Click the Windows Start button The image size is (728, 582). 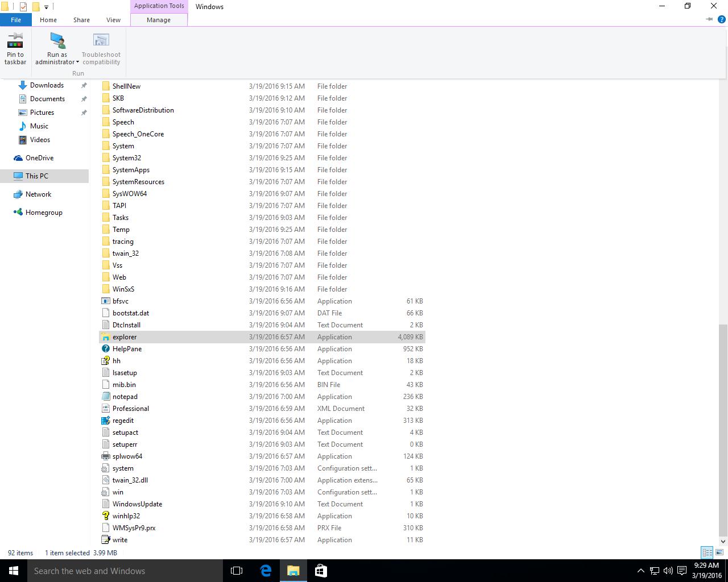[14, 571]
